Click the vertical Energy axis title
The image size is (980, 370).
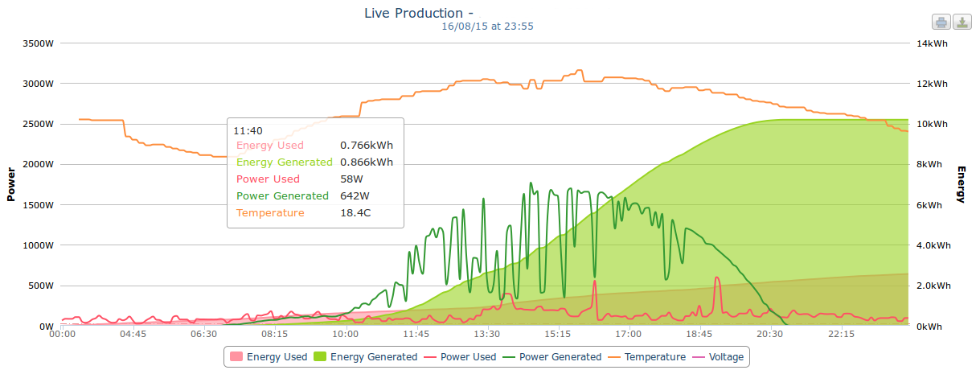tap(960, 184)
